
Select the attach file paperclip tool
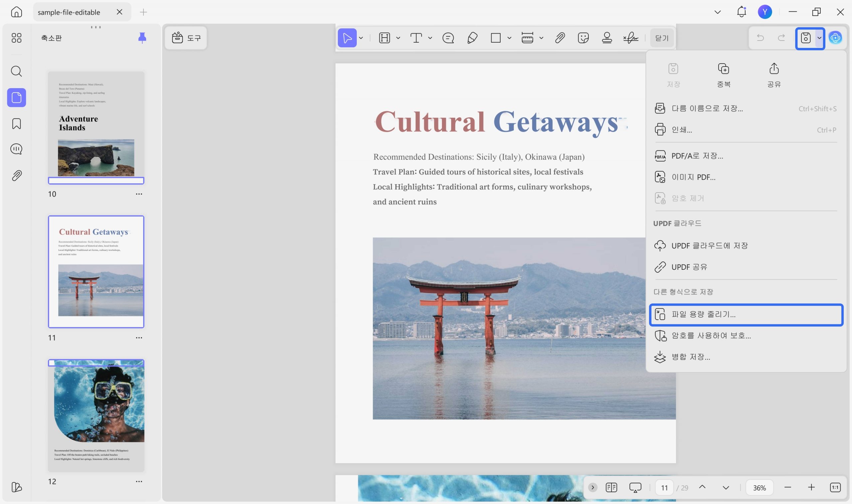tap(560, 38)
